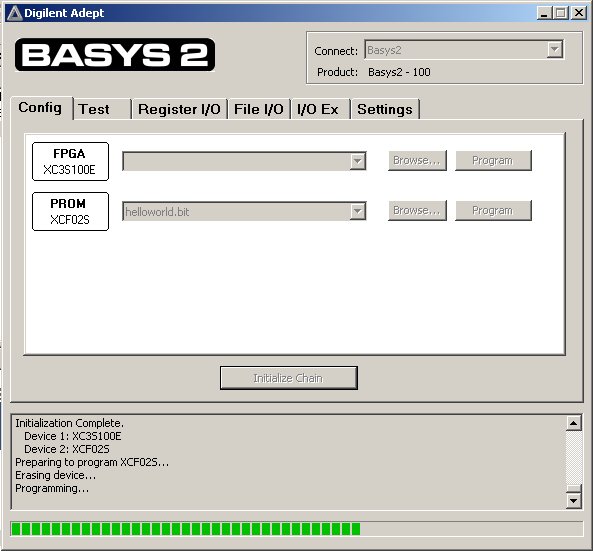
Task: Click 'Preparing to program XCF02S...' log line
Action: 92,462
